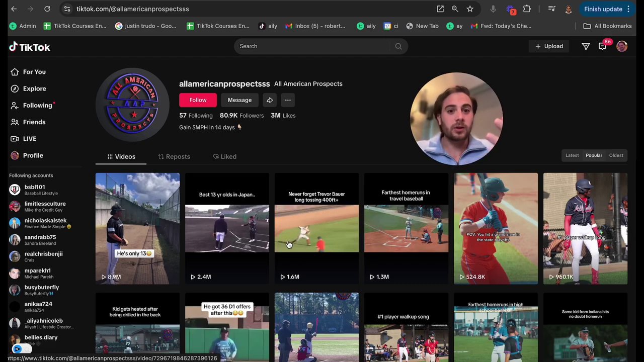Select the Popular sort option
Screen dimensions: 644x362
point(594,155)
